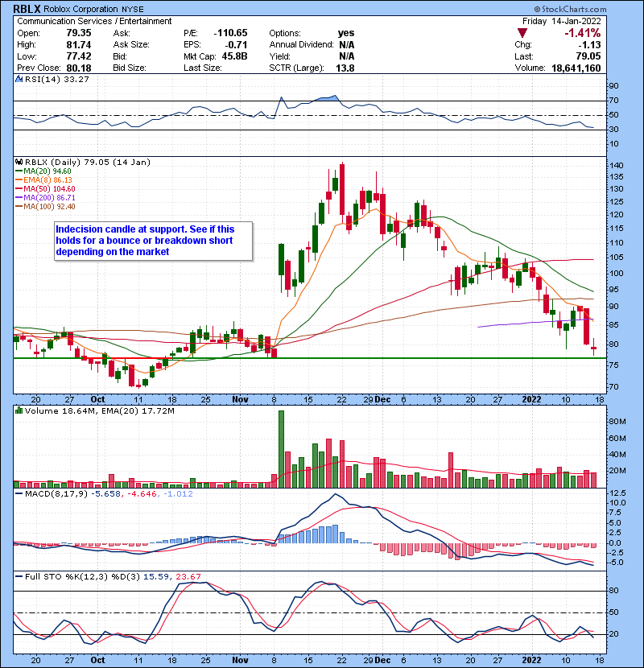
Task: Click the Mkt Cap 45.8B value
Action: tap(234, 56)
